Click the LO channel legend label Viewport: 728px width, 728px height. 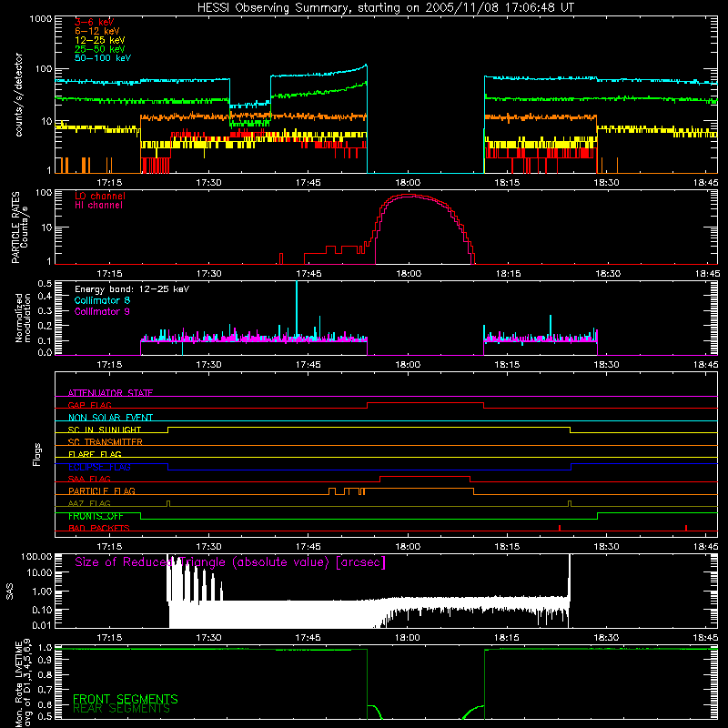point(100,196)
